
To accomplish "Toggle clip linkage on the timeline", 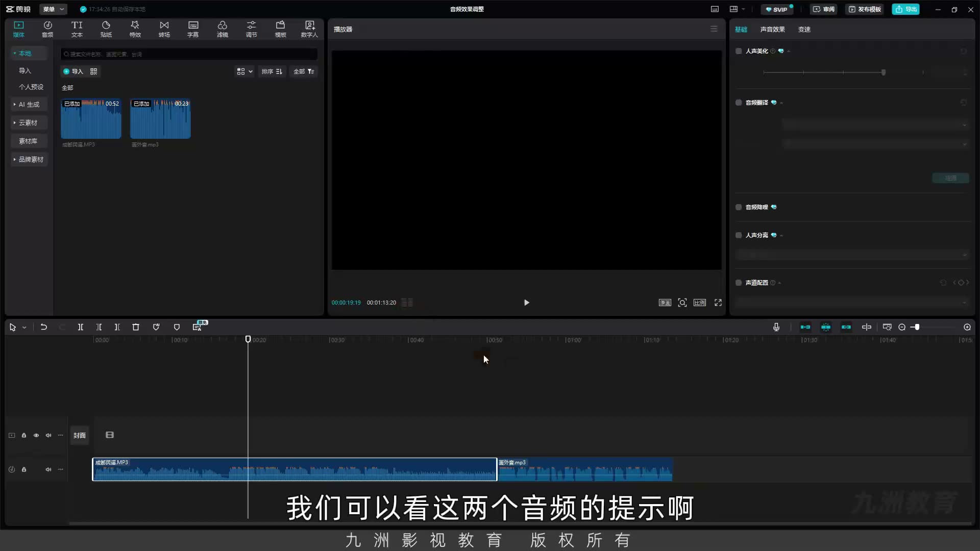I will pyautogui.click(x=846, y=327).
